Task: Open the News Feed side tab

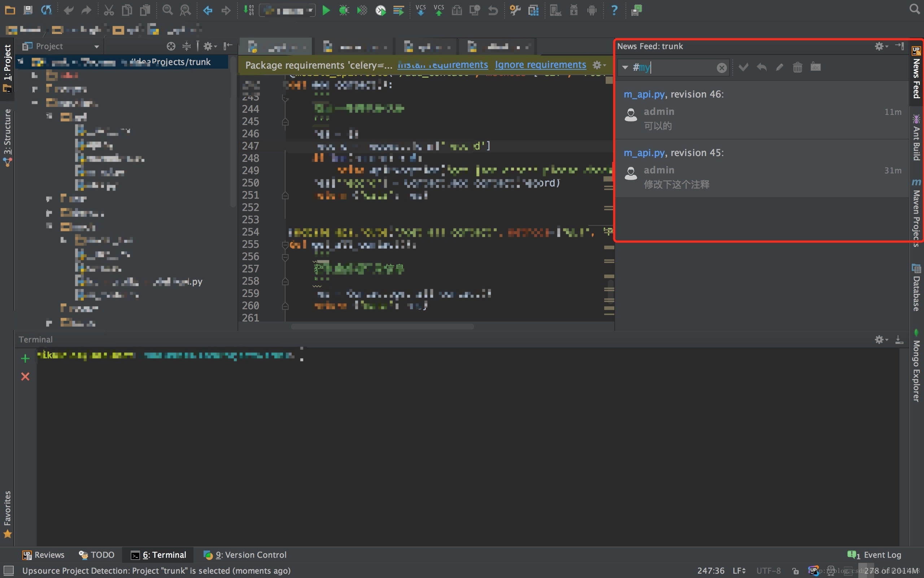Action: click(916, 73)
